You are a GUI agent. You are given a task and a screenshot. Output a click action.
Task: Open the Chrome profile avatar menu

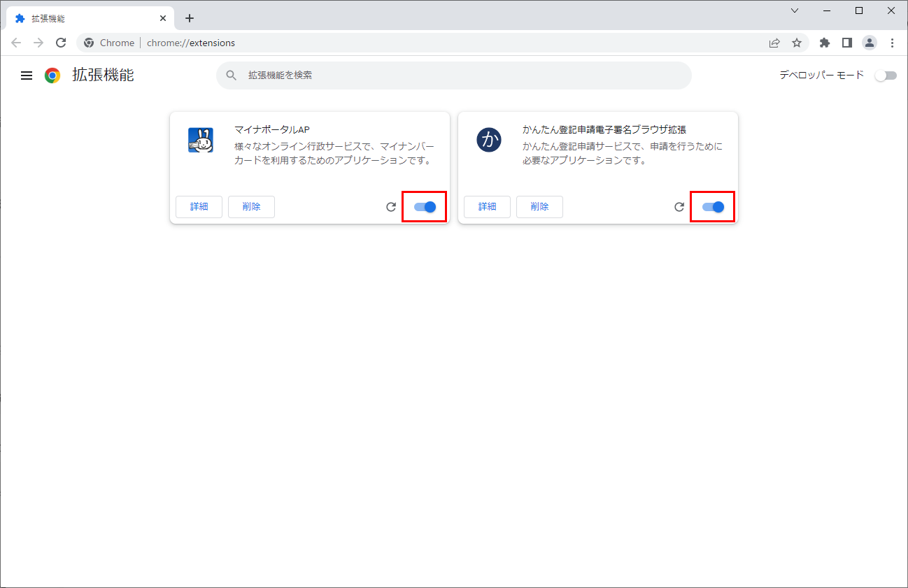tap(870, 43)
